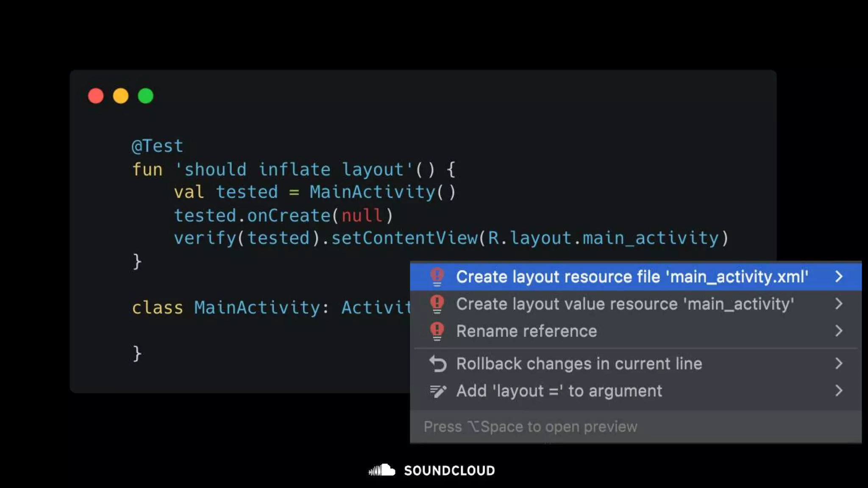Select 'Rollback changes in current line'
Image resolution: width=868 pixels, height=488 pixels.
(x=579, y=363)
